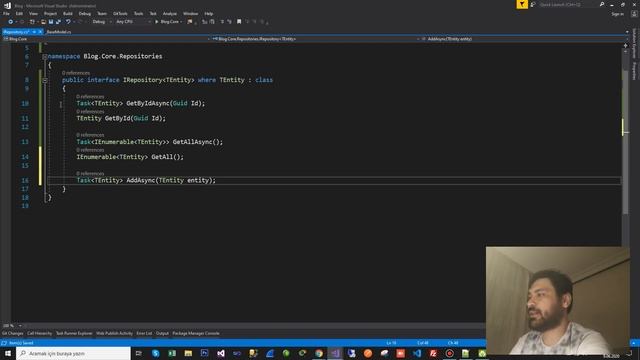The image size is (640, 360).
Task: Open the Call Hierarchy panel tab
Action: 40,333
